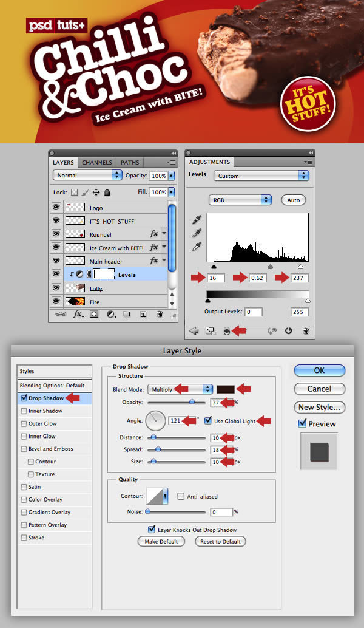Select the black point eyedropper
The image size is (364, 628).
[197, 219]
